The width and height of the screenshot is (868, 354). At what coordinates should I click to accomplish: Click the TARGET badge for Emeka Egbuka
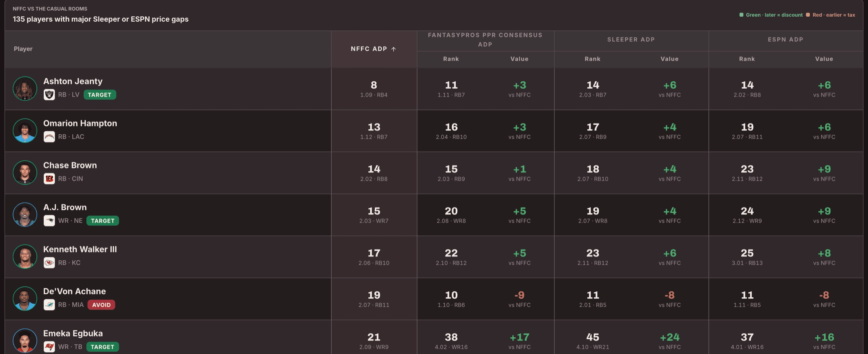[x=102, y=347]
